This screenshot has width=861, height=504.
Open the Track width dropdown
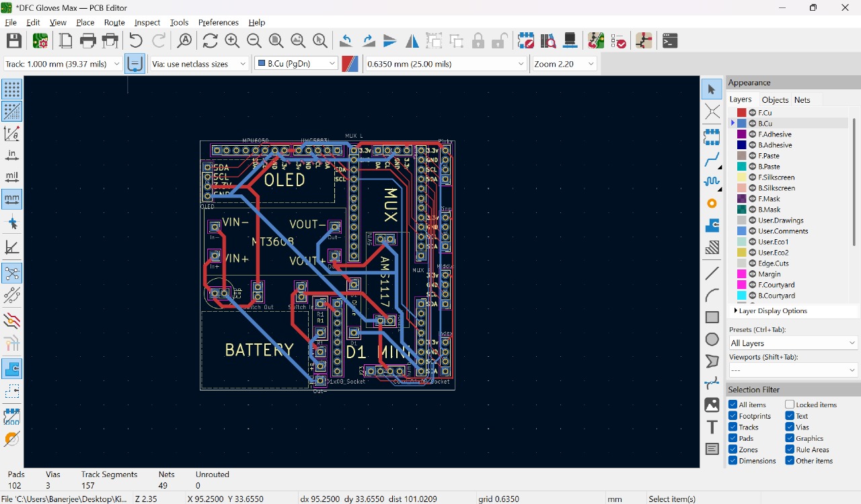(x=63, y=64)
